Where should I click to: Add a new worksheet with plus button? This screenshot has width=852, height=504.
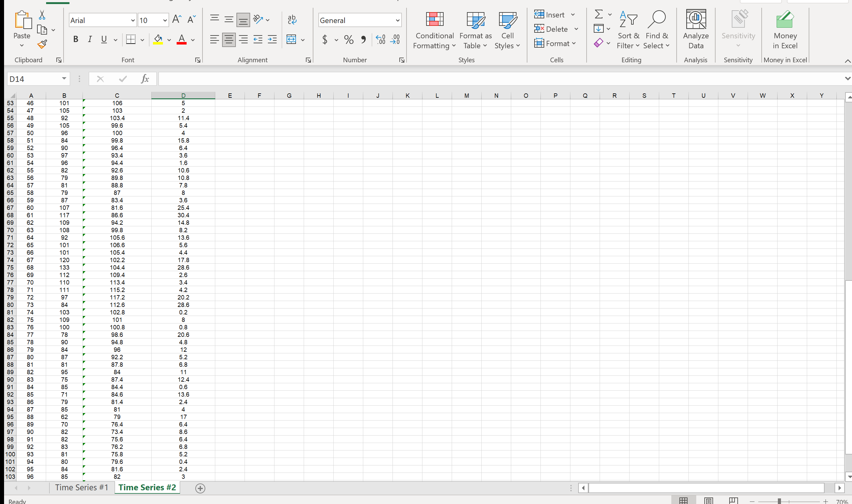[200, 488]
